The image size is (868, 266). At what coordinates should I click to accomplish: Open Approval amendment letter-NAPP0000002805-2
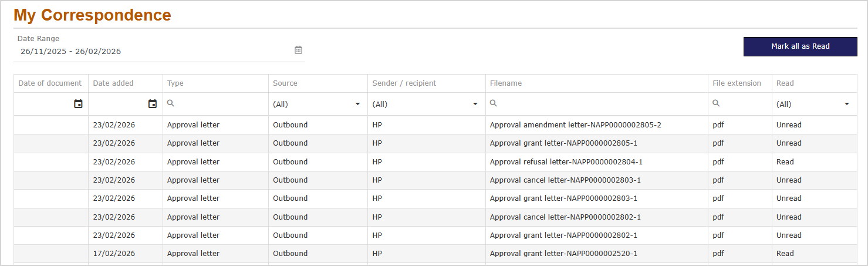(575, 125)
